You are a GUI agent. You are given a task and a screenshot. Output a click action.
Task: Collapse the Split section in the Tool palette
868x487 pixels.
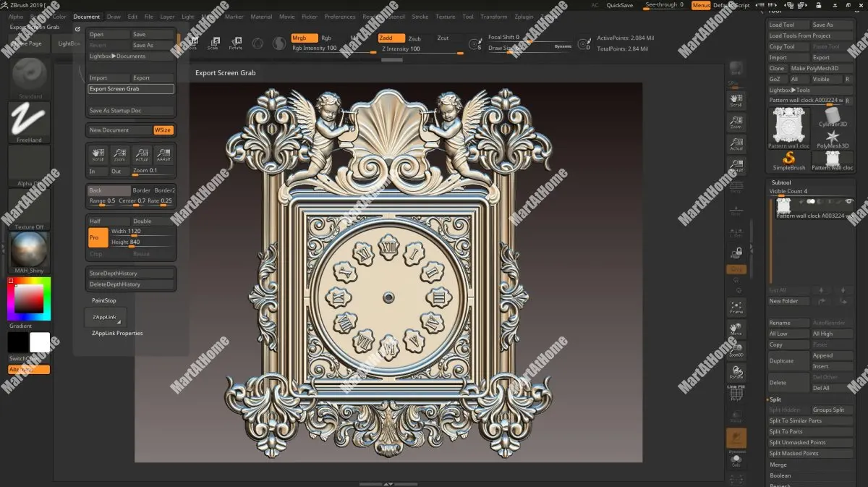point(775,399)
